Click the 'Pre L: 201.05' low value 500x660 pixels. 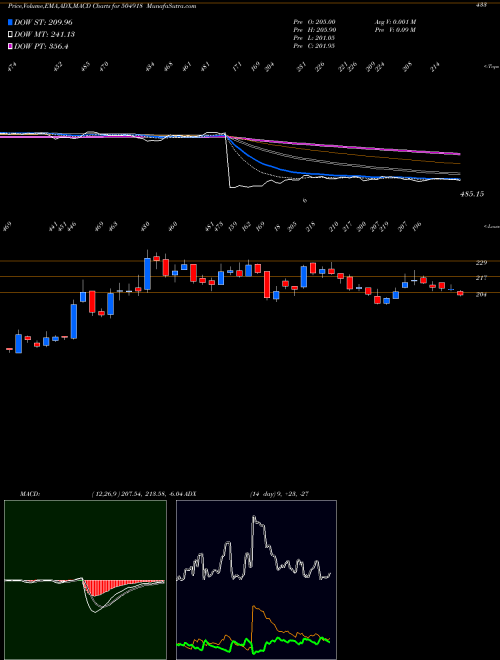[314, 38]
